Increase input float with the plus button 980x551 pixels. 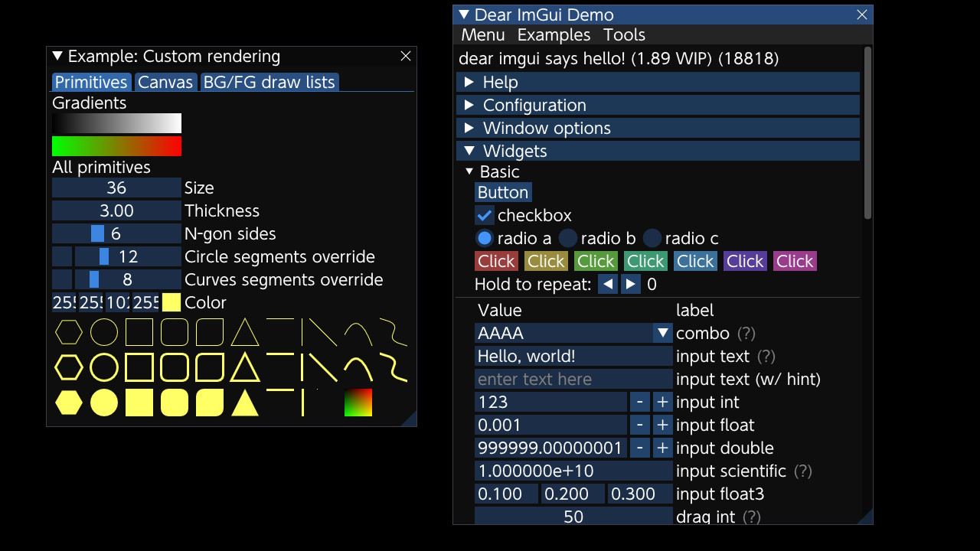[663, 425]
